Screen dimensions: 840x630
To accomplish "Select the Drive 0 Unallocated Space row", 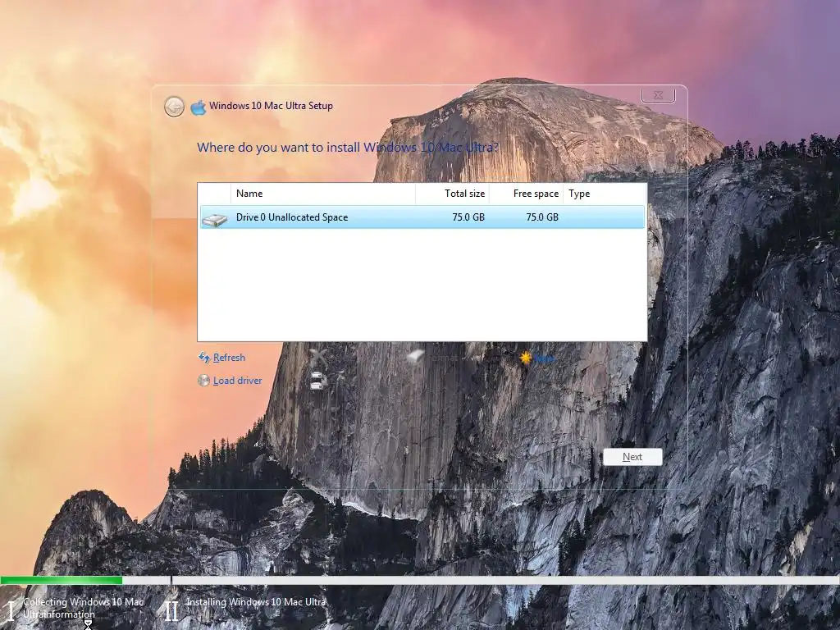I will point(422,217).
